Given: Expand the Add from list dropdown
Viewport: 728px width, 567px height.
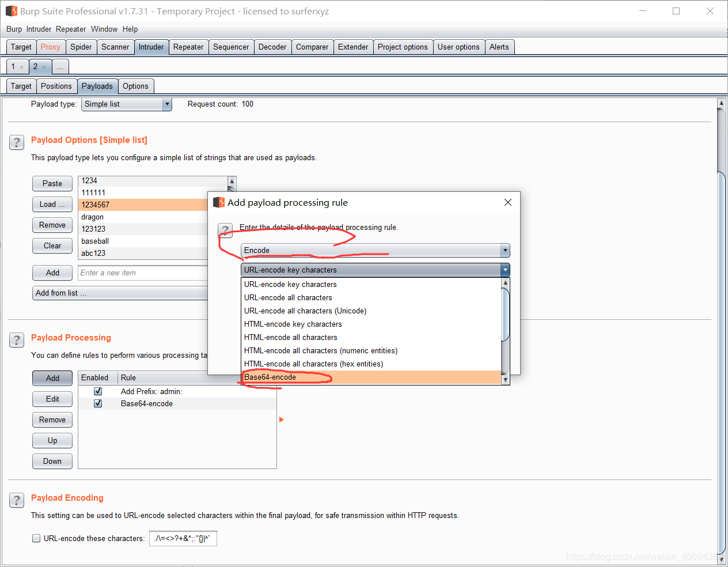Looking at the screenshot, I should pyautogui.click(x=120, y=293).
